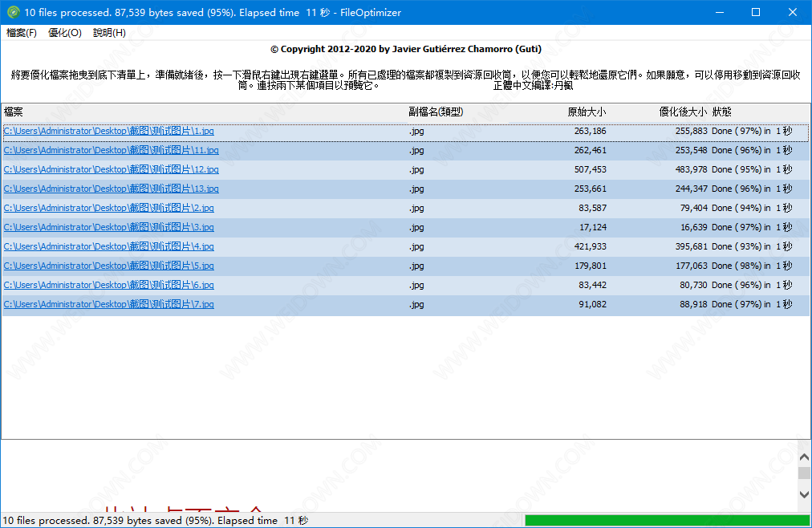Click the bottom panel scrollbar down arrow

coord(804,493)
